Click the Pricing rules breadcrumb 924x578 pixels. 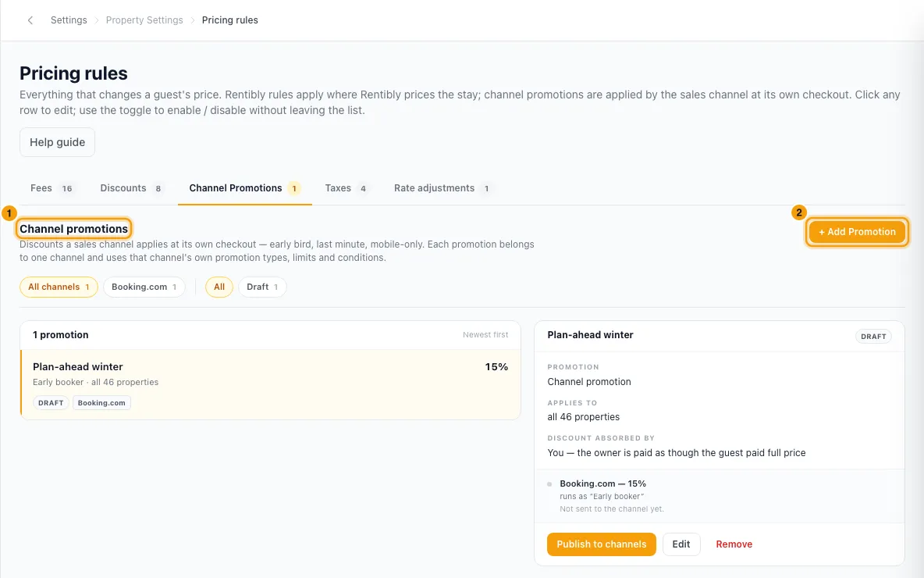(229, 20)
